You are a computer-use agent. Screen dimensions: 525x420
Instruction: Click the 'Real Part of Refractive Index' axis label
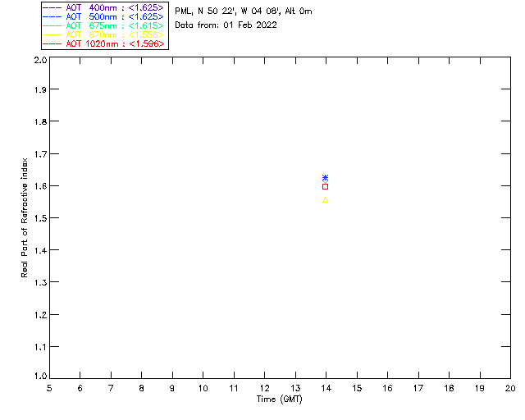click(25, 216)
